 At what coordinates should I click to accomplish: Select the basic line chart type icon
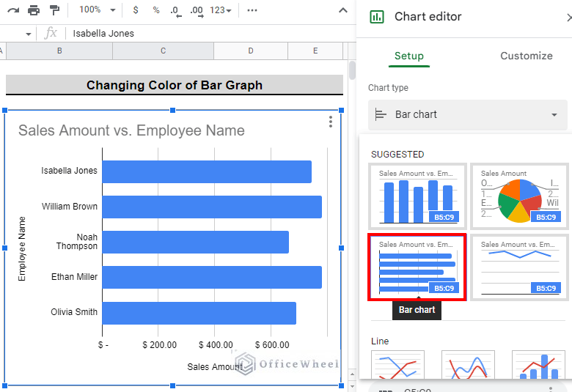coord(397,364)
